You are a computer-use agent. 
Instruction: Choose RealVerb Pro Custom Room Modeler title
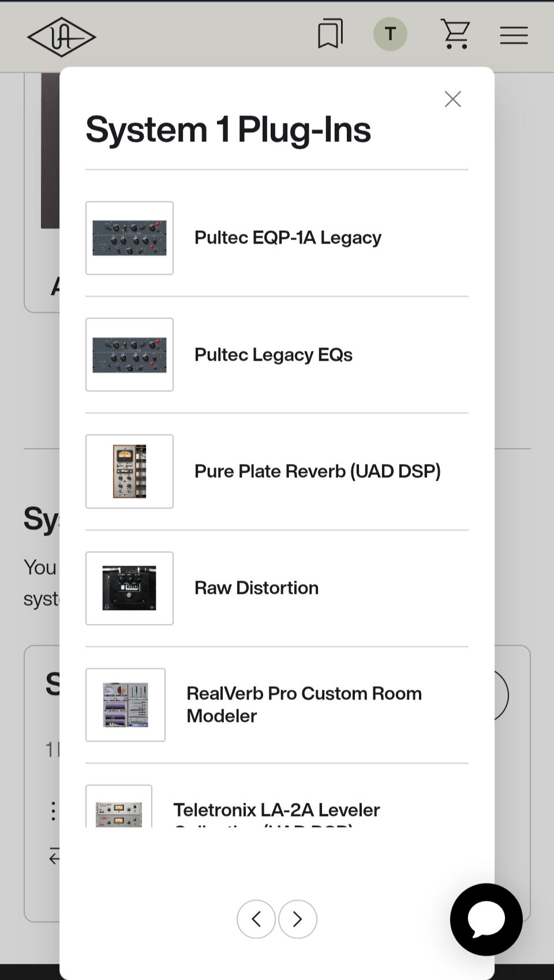pos(304,705)
